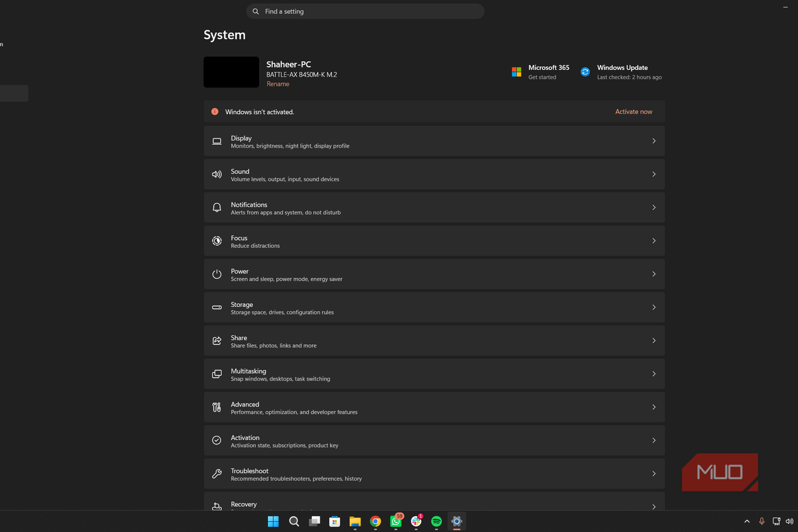Click the Settings gear in taskbar

pos(457,521)
